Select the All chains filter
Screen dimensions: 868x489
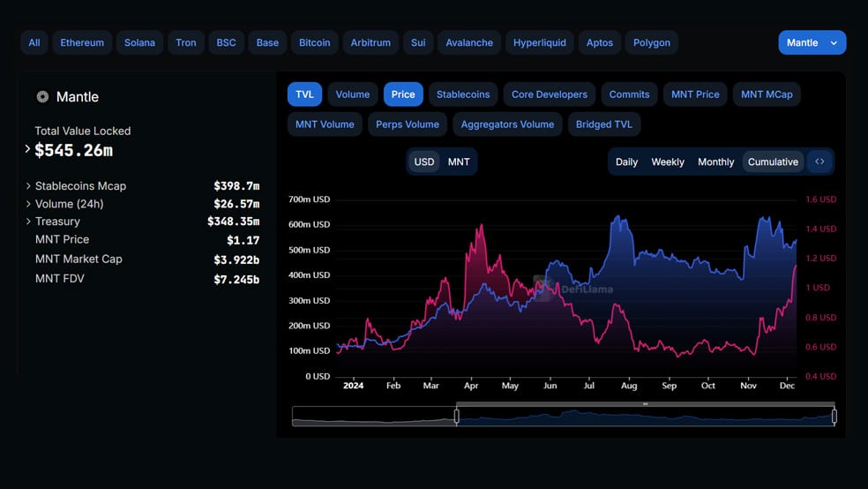(34, 42)
